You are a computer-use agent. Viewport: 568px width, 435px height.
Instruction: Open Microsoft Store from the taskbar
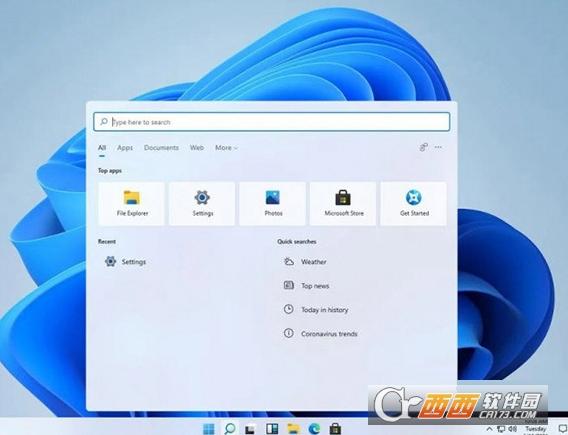tap(335, 429)
